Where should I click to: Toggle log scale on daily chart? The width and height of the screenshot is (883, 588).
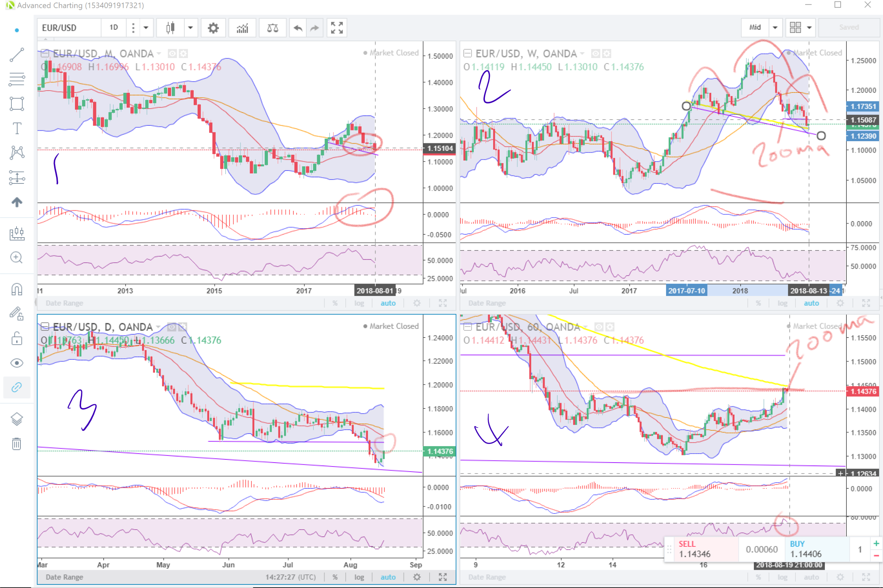pyautogui.click(x=359, y=577)
